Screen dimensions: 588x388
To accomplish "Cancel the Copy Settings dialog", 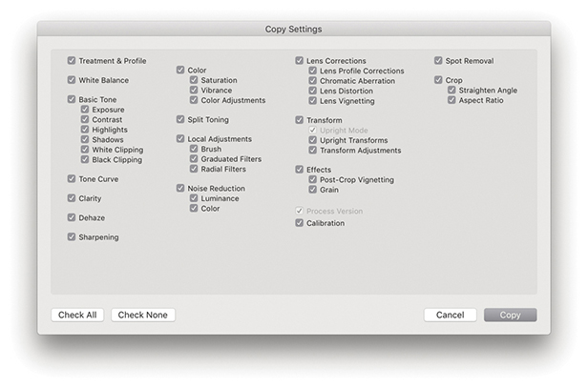I will click(450, 315).
